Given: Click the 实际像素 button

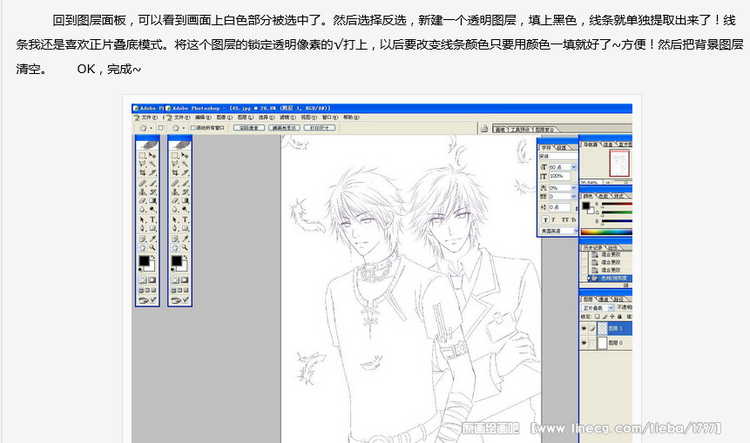Looking at the screenshot, I should pyautogui.click(x=249, y=128).
